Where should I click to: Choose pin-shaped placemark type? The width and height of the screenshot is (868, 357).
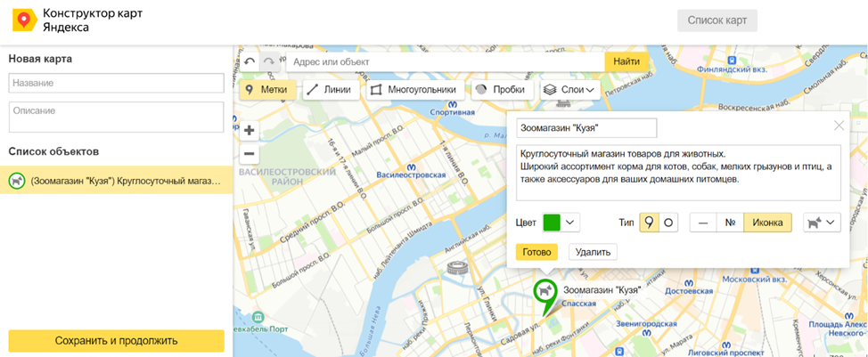tap(649, 223)
